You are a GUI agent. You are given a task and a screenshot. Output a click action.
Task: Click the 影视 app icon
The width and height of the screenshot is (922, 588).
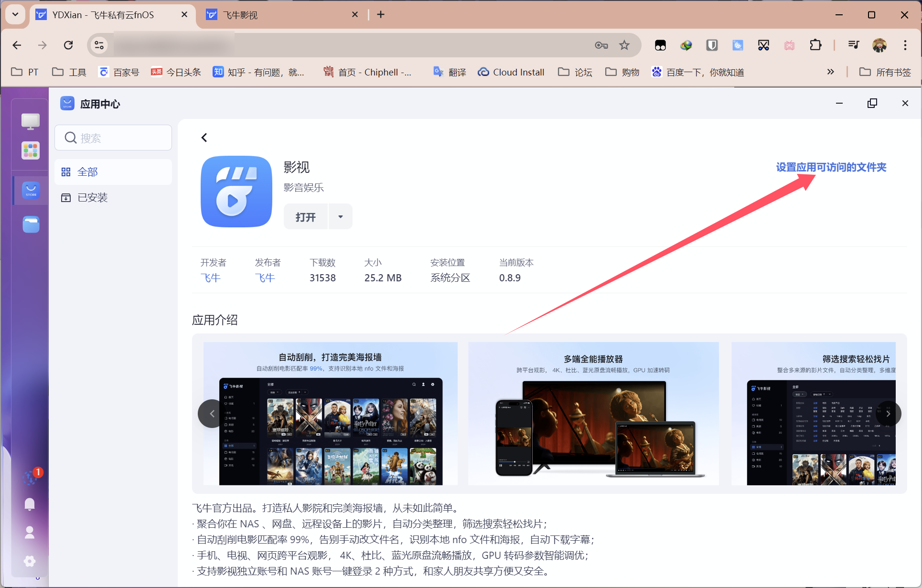[x=236, y=192]
